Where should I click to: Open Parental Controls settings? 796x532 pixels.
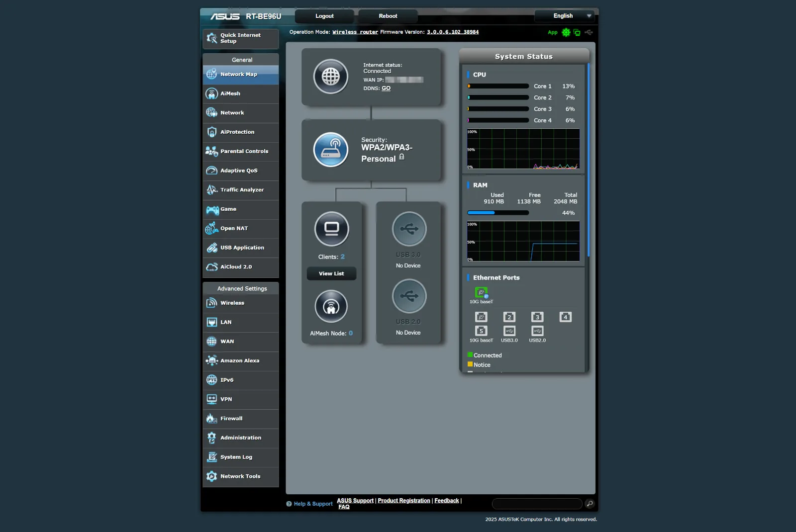[x=244, y=151]
